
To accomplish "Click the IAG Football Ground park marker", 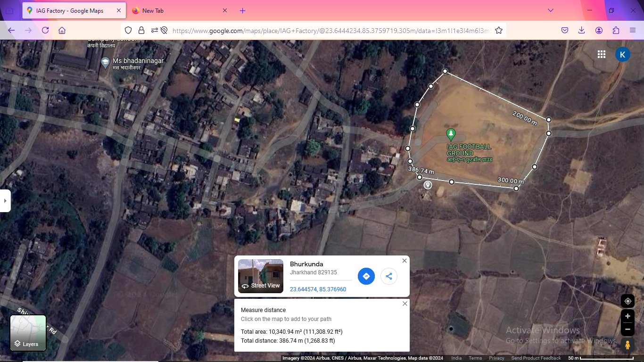I will [451, 135].
